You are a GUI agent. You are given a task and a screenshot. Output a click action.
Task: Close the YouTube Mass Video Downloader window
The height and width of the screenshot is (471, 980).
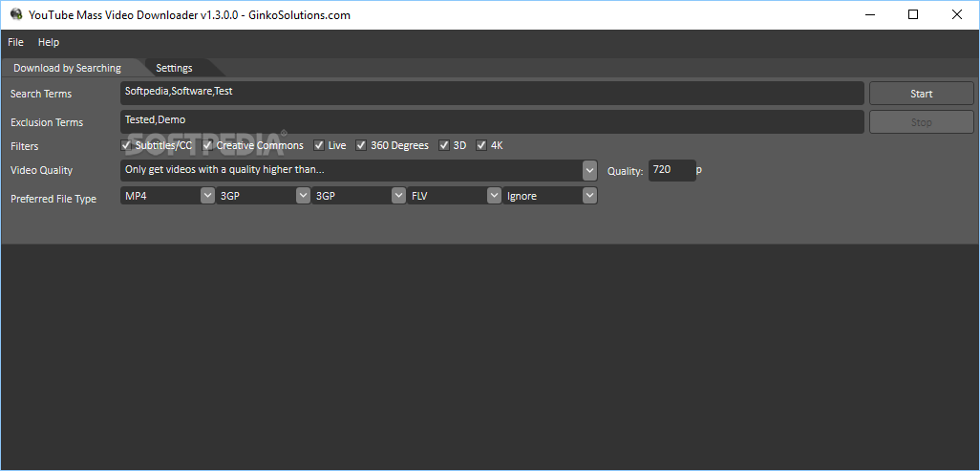click(957, 15)
